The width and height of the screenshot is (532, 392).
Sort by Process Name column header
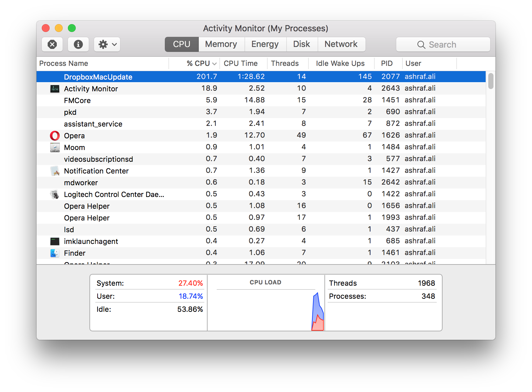[x=103, y=63]
